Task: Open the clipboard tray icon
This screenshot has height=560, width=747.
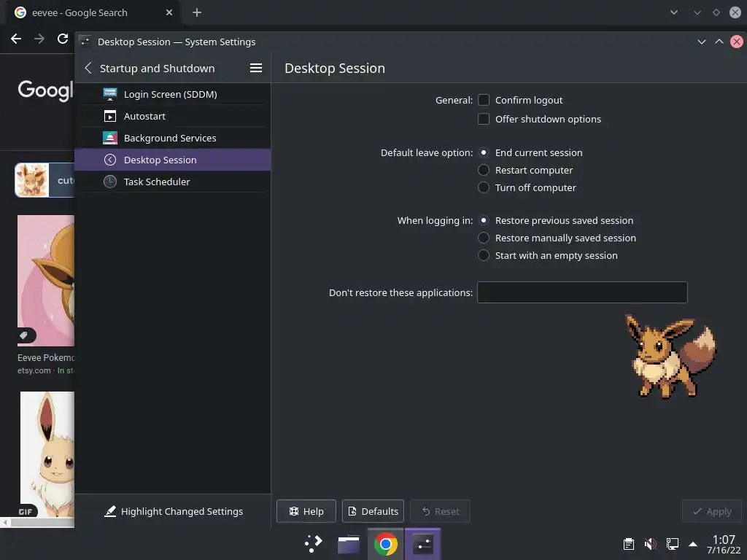Action: click(x=629, y=544)
